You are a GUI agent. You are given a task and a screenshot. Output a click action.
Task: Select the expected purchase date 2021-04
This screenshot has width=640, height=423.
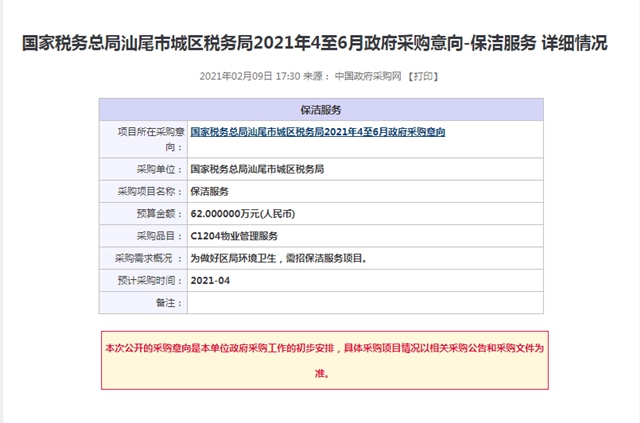pos(210,280)
